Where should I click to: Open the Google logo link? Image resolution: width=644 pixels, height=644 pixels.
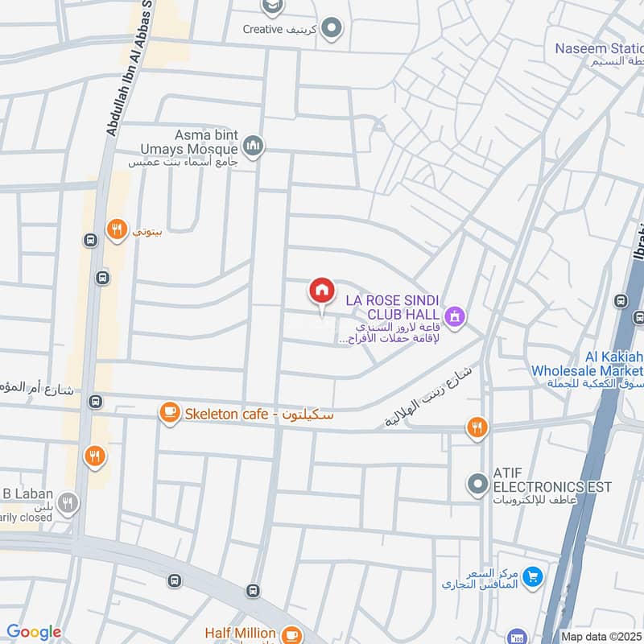(34, 632)
